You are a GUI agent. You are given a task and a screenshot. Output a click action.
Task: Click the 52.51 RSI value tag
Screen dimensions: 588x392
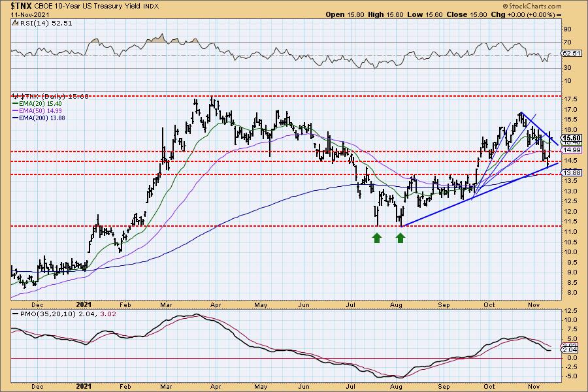[572, 54]
